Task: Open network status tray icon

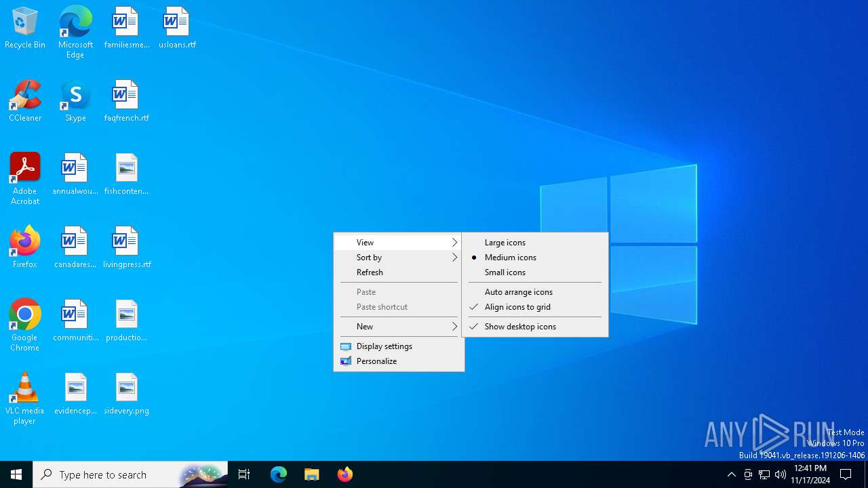Action: tap(764, 474)
